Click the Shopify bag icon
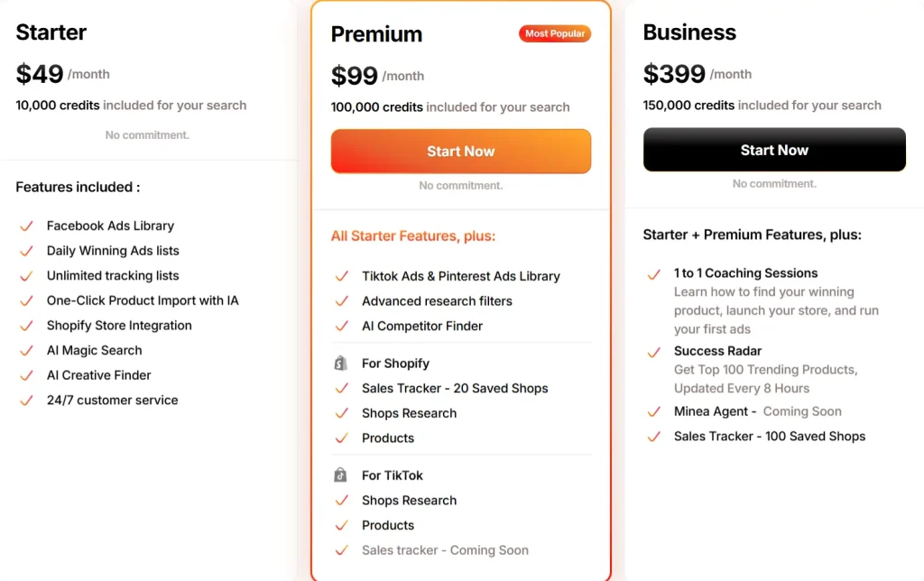Image resolution: width=924 pixels, height=581 pixels. tap(340, 363)
